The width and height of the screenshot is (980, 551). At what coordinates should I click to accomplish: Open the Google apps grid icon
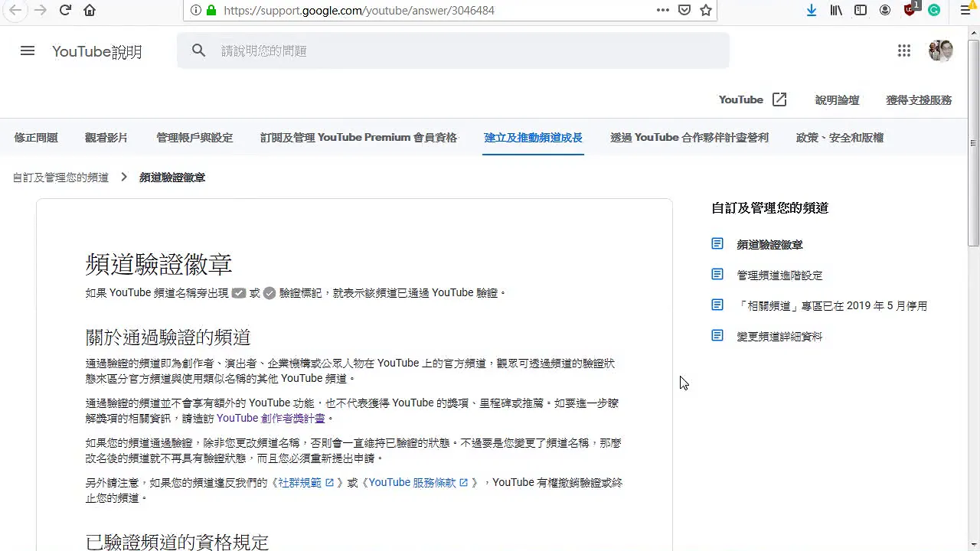pyautogui.click(x=904, y=51)
